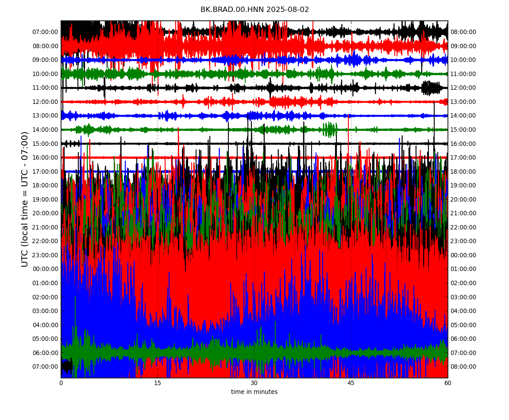
Task: Click 20:00:00 on the left UTC axis
Action: (45, 214)
